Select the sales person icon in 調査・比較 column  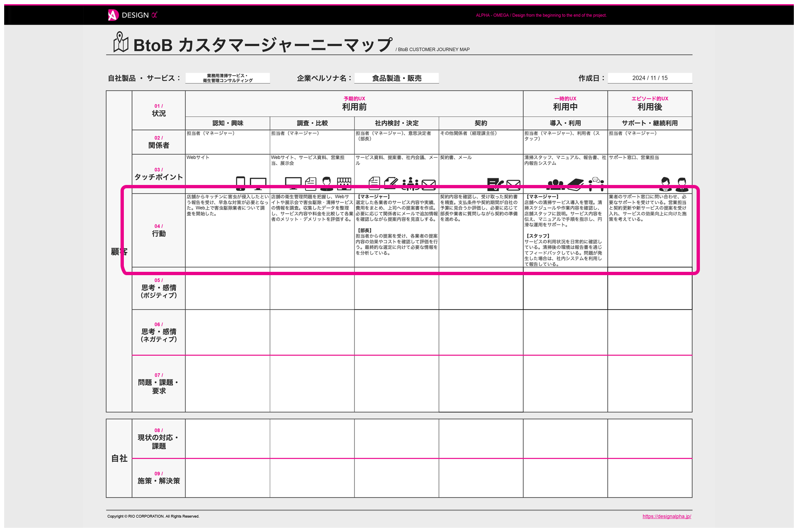[x=327, y=183]
